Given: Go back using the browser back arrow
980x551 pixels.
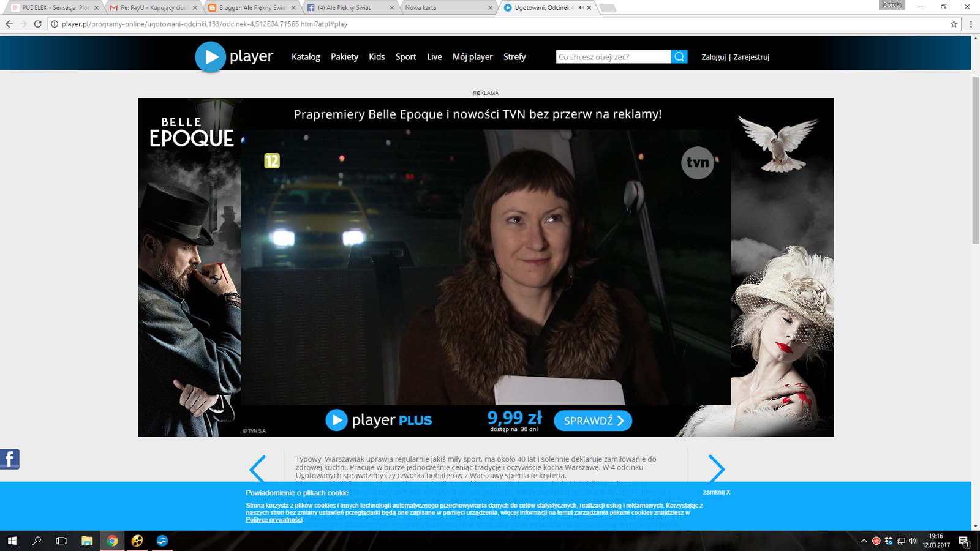Looking at the screenshot, I should click(x=9, y=24).
